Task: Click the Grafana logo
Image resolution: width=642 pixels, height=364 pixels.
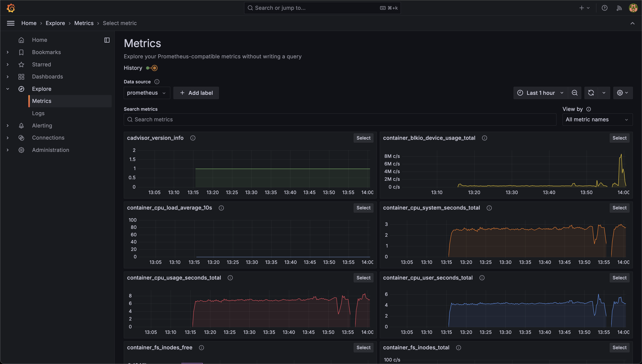Action: click(11, 8)
